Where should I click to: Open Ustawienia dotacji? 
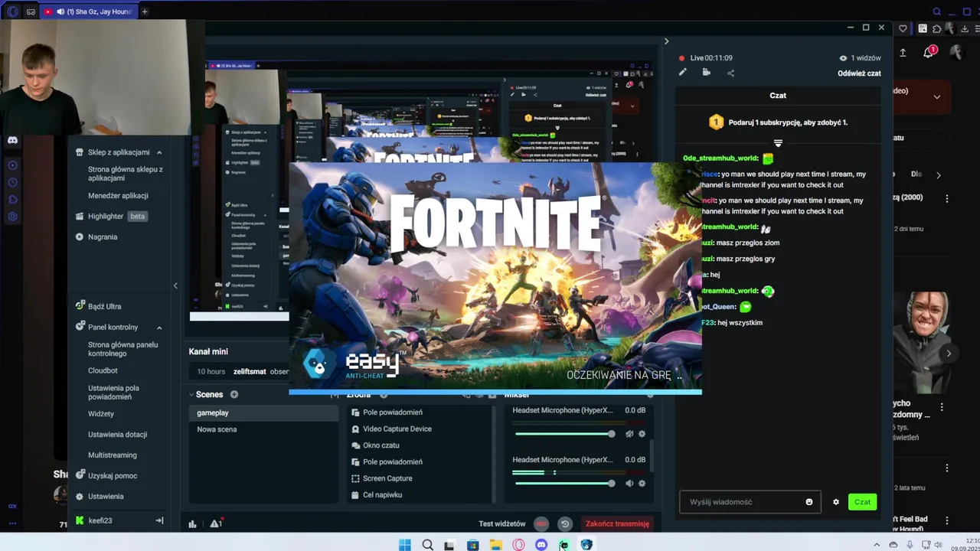click(x=118, y=435)
